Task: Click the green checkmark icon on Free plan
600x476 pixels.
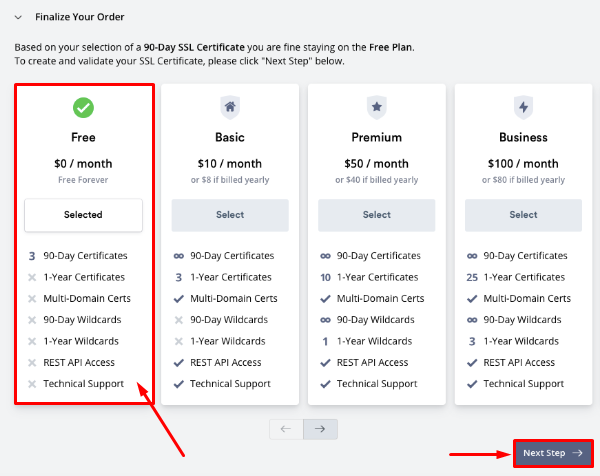Action: coord(83,107)
